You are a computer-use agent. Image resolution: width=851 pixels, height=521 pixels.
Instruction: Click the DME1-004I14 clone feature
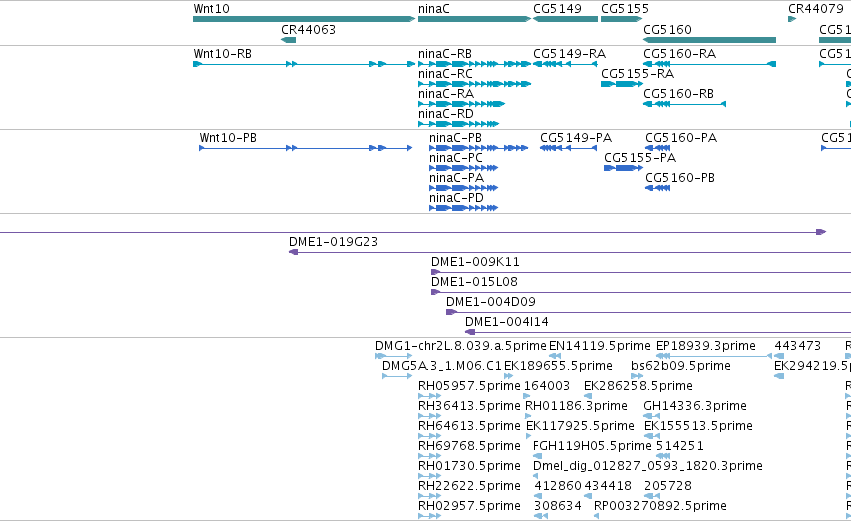click(x=658, y=332)
